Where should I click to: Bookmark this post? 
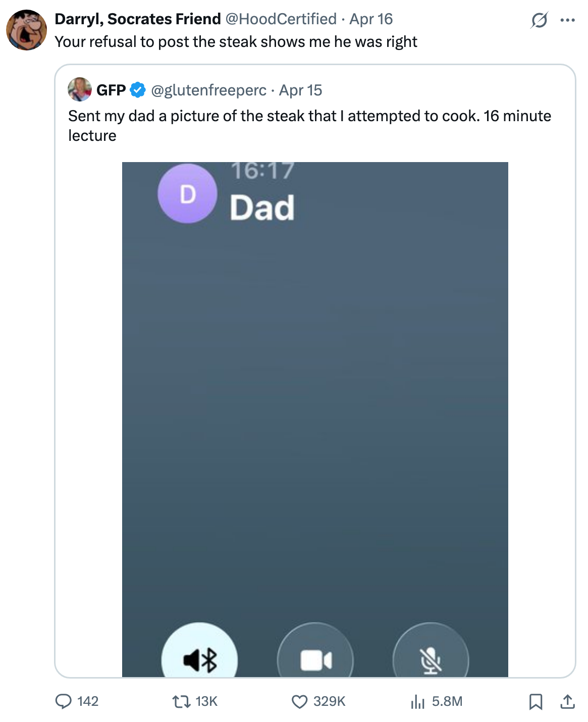[536, 701]
